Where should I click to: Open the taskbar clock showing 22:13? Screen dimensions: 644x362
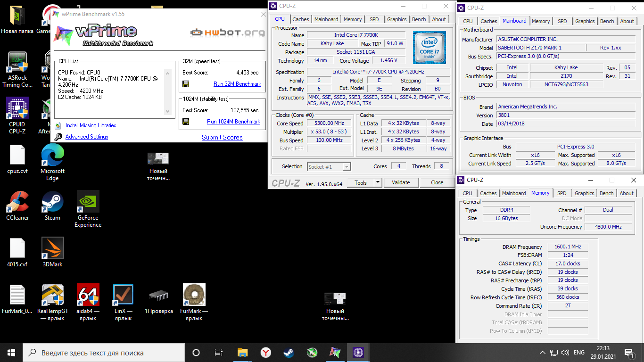[x=603, y=352]
